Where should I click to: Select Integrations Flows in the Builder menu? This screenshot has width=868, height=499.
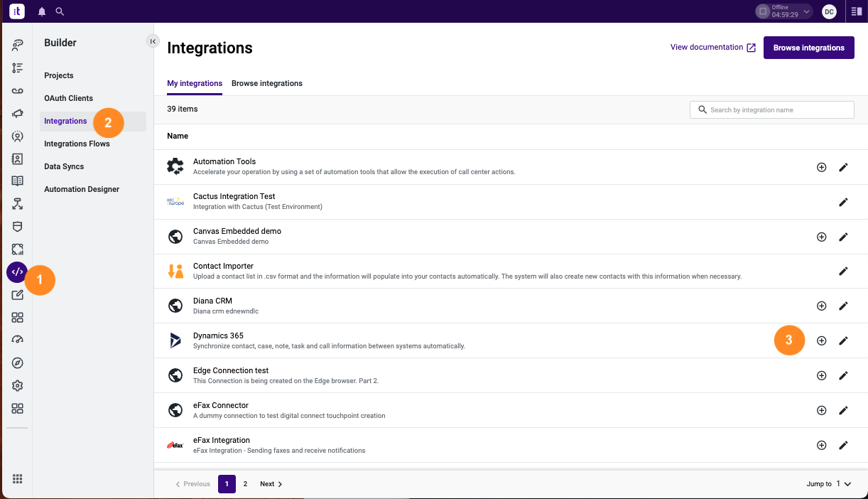pyautogui.click(x=77, y=143)
